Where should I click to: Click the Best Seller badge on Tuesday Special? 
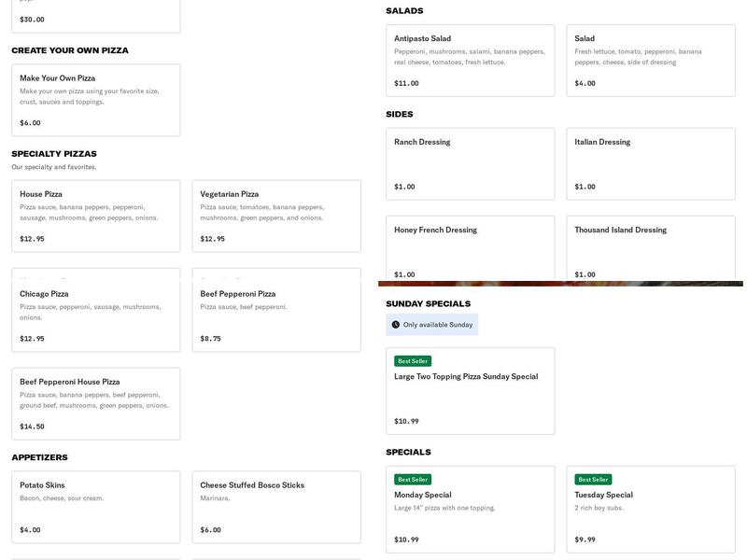click(x=593, y=480)
